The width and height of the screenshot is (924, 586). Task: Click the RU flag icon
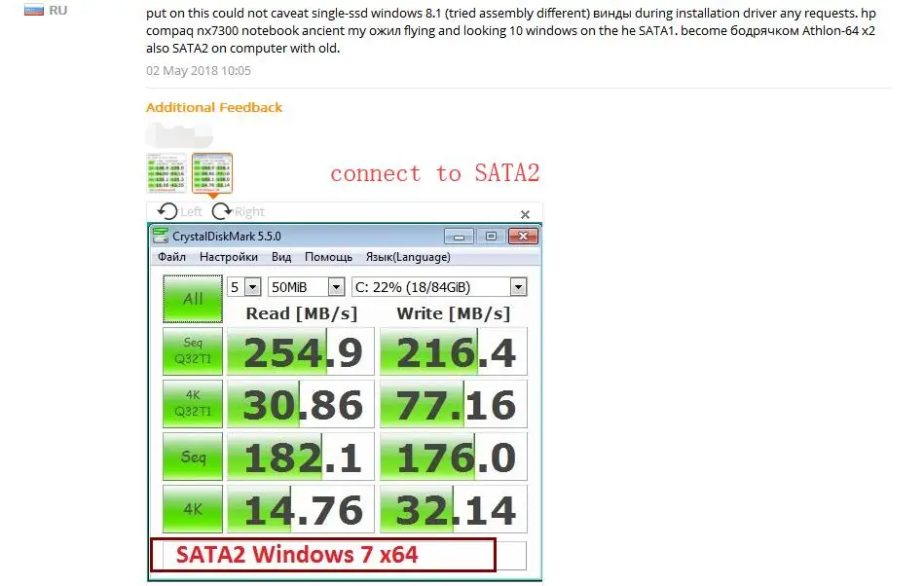coord(32,9)
